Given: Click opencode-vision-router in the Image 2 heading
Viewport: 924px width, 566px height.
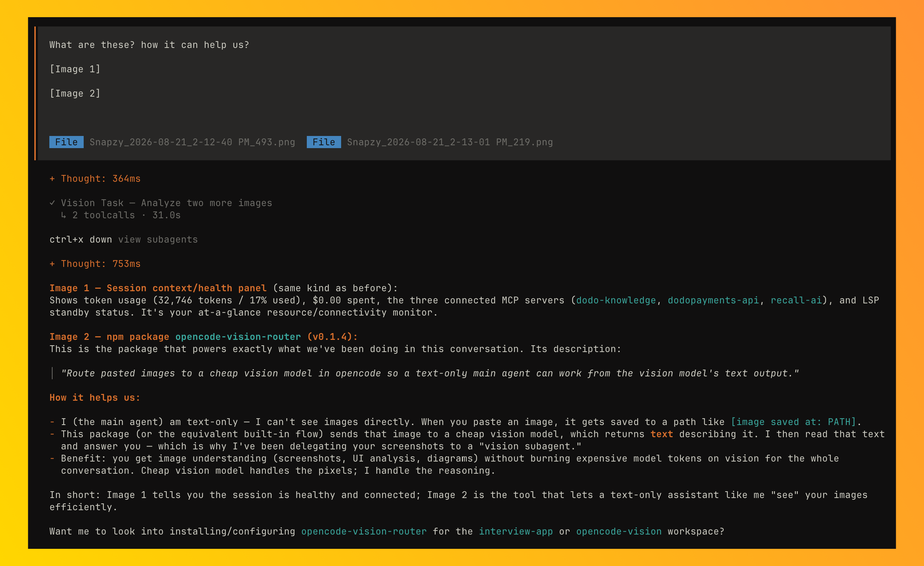Looking at the screenshot, I should (x=238, y=337).
